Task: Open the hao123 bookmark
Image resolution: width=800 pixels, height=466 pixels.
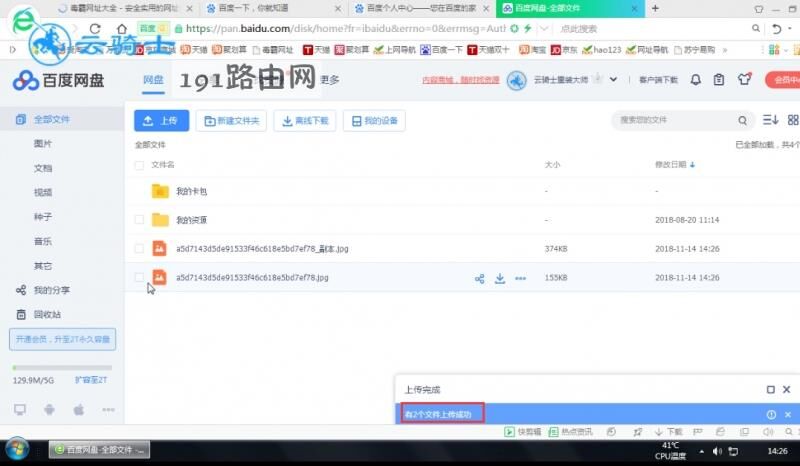Action: (x=602, y=50)
